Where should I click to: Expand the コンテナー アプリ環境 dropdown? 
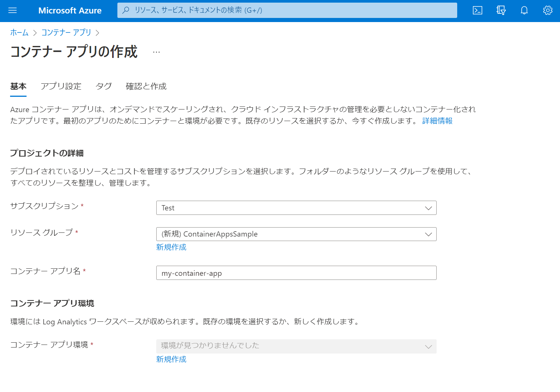[428, 346]
